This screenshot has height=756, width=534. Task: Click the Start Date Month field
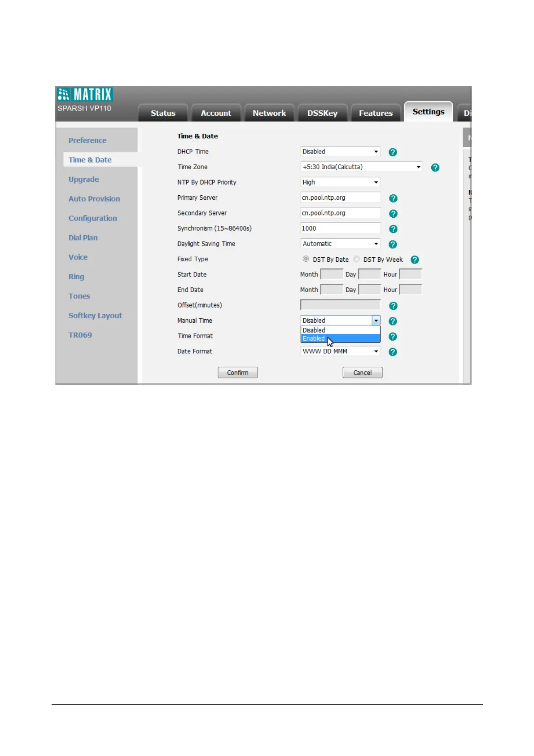[x=332, y=274]
